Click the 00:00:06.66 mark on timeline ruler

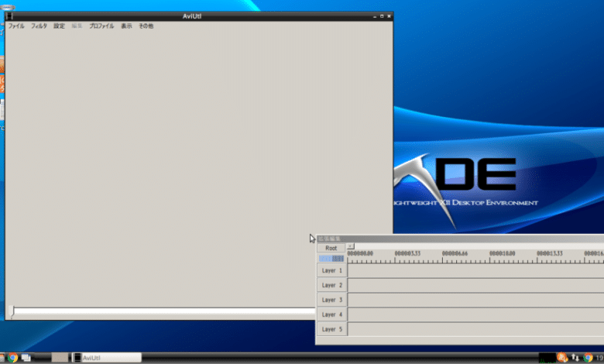click(x=455, y=253)
